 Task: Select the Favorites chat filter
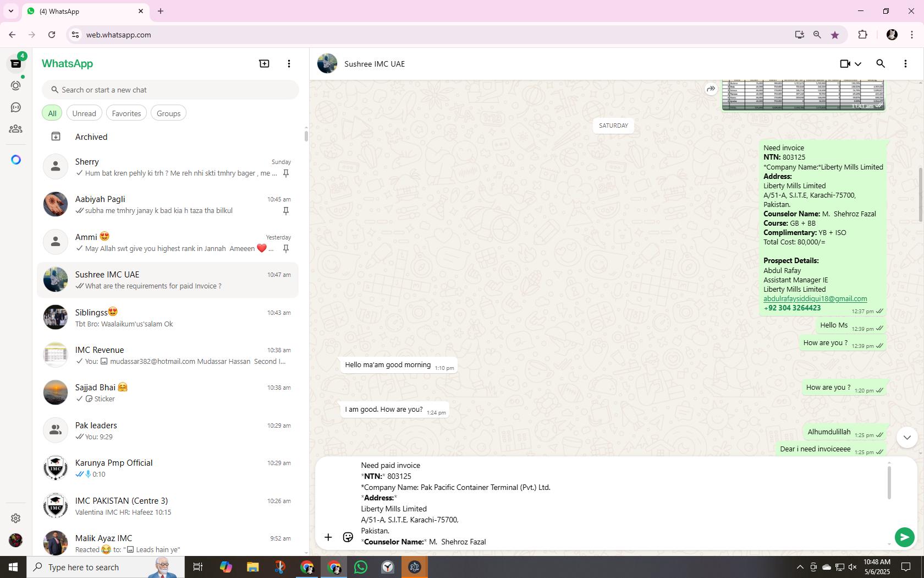tap(127, 113)
